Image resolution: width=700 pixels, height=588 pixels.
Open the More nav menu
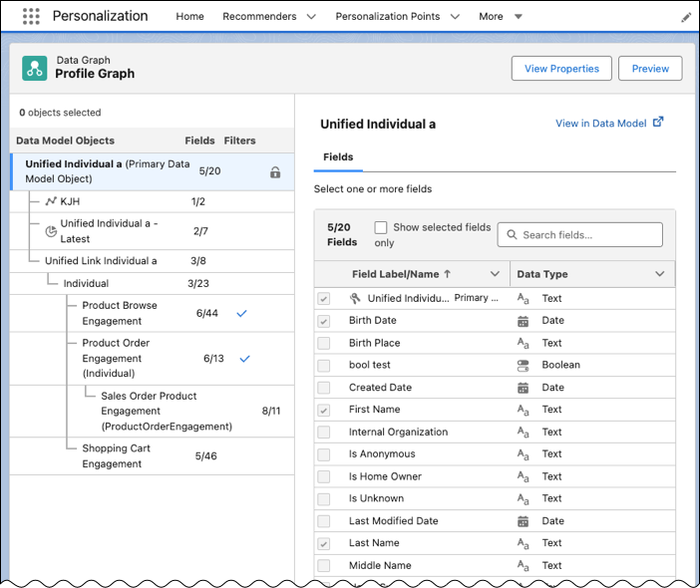coord(491,17)
